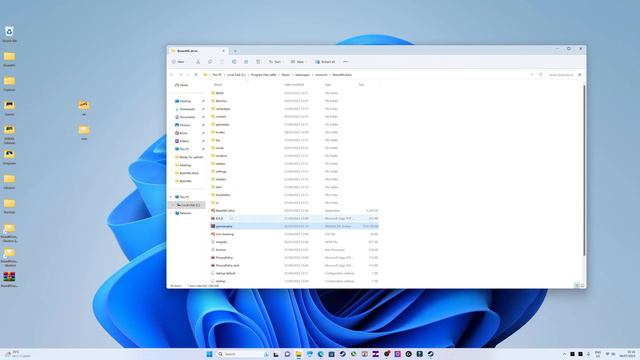Go to common in breadcrumb path
640x360 pixels.
321,75
